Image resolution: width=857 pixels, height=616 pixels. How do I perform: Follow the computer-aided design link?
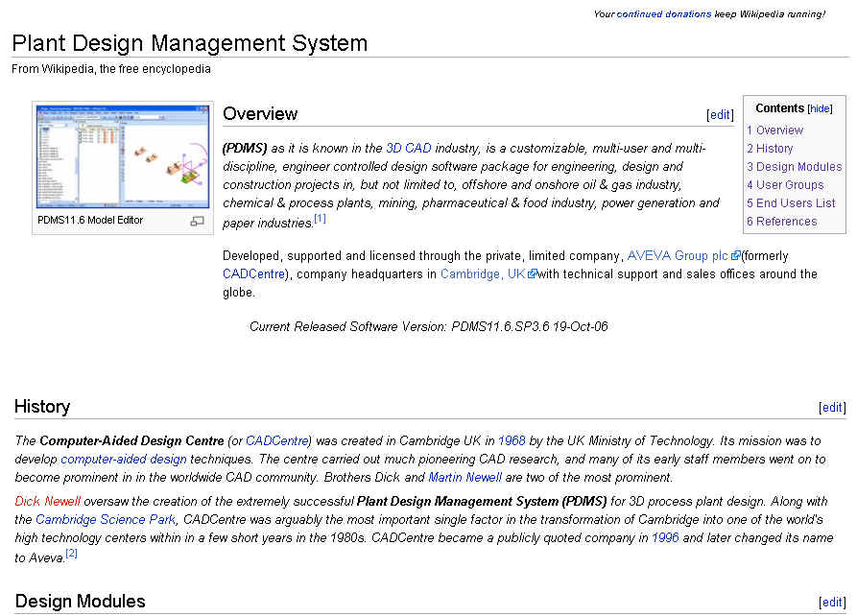[x=124, y=460]
